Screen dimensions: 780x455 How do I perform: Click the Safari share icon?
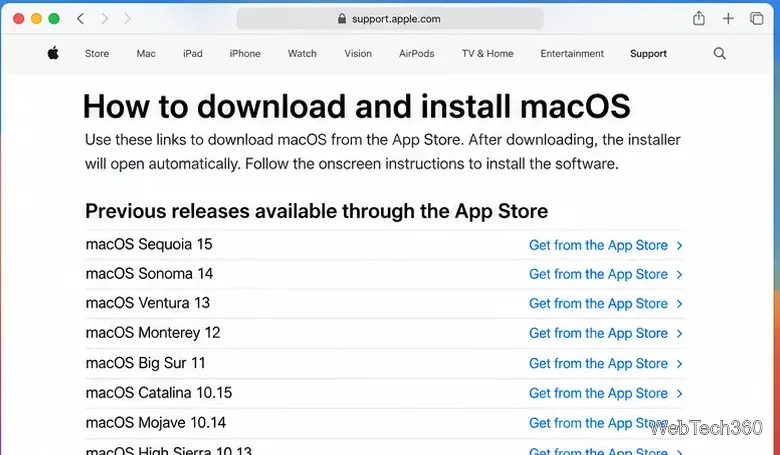pyautogui.click(x=699, y=18)
